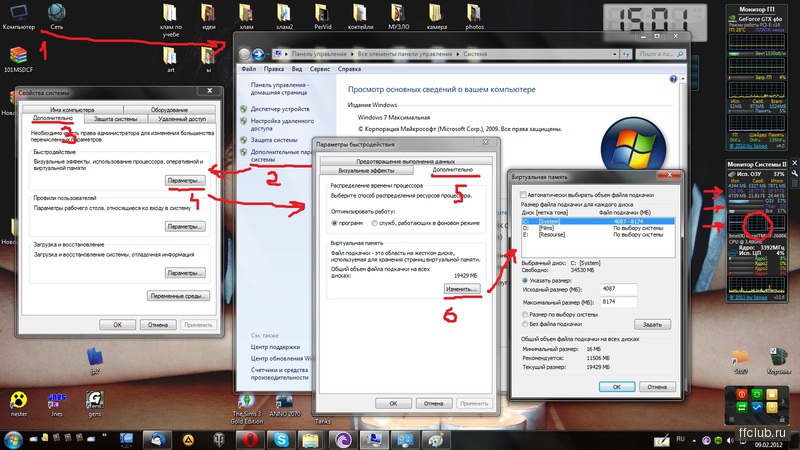The height and width of the screenshot is (450, 800).
Task: Select the 101MSDCF archive icon
Action: click(x=18, y=59)
